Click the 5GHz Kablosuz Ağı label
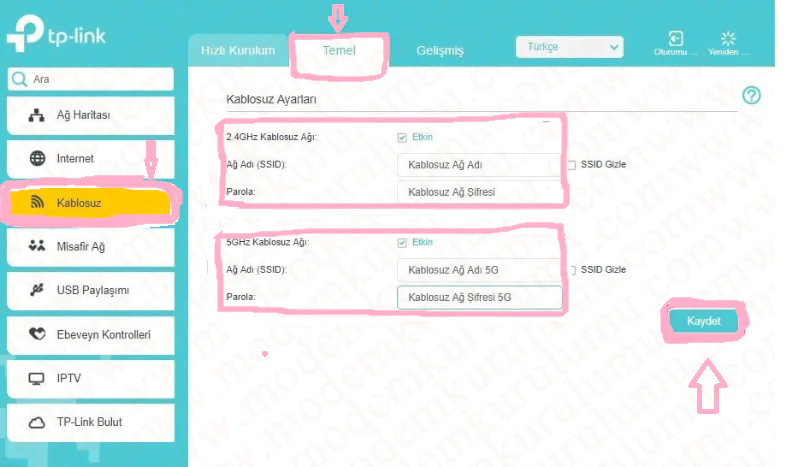797x467 pixels. (x=267, y=242)
